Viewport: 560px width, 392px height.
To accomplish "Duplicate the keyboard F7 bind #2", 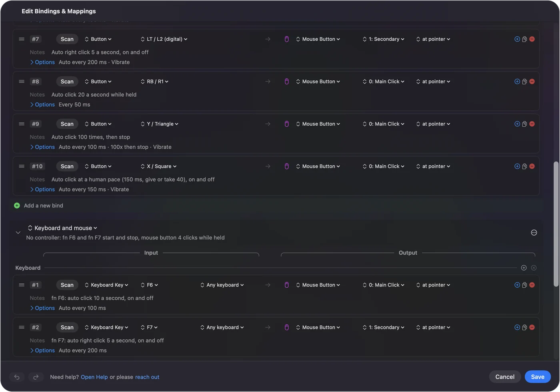I will [524, 327].
